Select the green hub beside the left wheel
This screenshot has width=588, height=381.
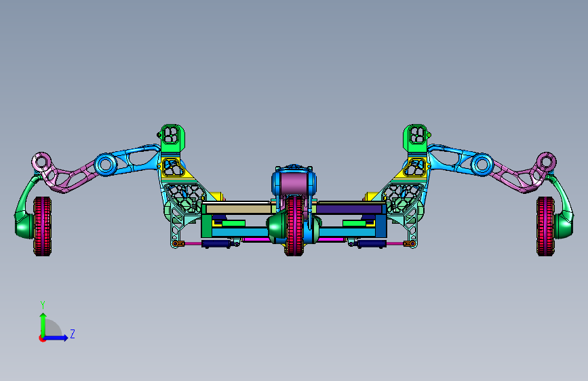click(24, 225)
